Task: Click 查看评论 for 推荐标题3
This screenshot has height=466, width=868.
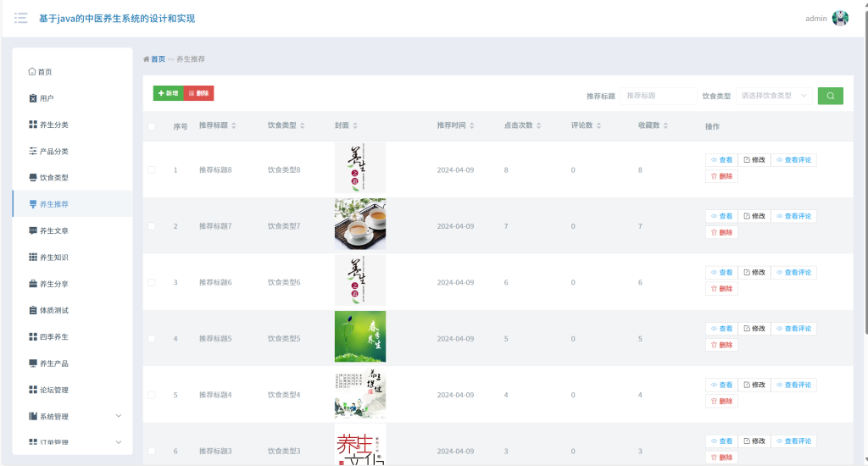Action: (x=793, y=441)
